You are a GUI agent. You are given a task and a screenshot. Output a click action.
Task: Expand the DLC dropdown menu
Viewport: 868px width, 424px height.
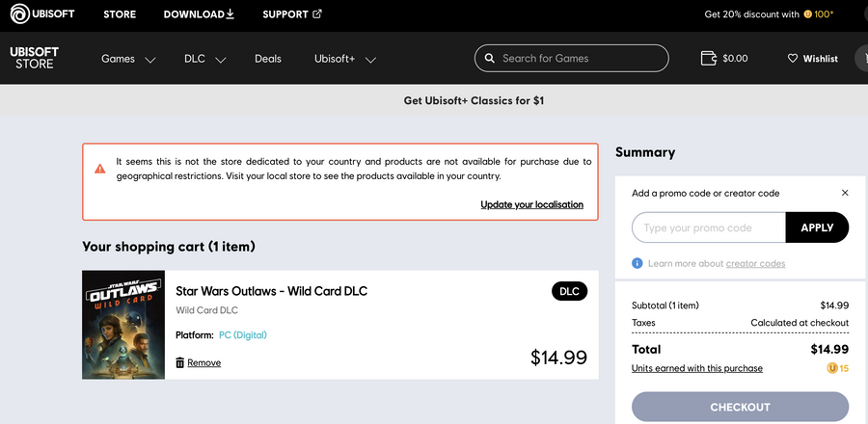pyautogui.click(x=204, y=59)
